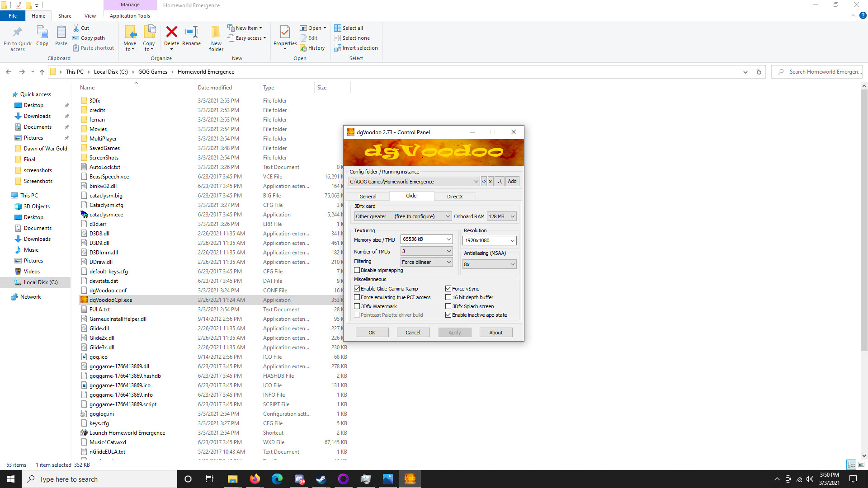Image resolution: width=868 pixels, height=488 pixels.
Task: Open the File menu in Explorer
Action: [13, 16]
